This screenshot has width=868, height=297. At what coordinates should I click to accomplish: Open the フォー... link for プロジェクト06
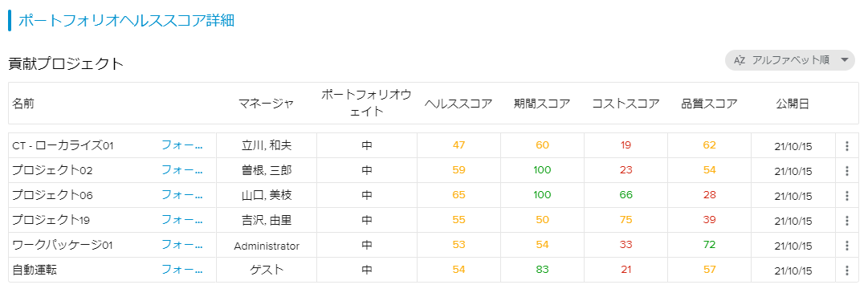click(182, 195)
